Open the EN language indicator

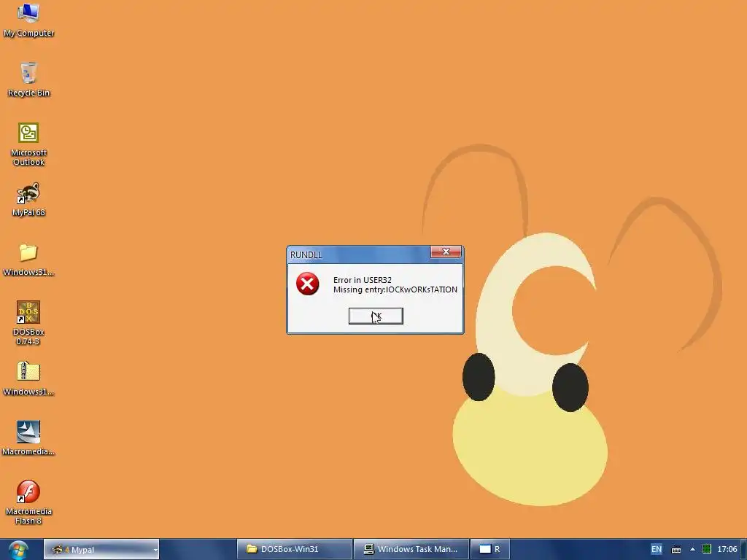[657, 549]
